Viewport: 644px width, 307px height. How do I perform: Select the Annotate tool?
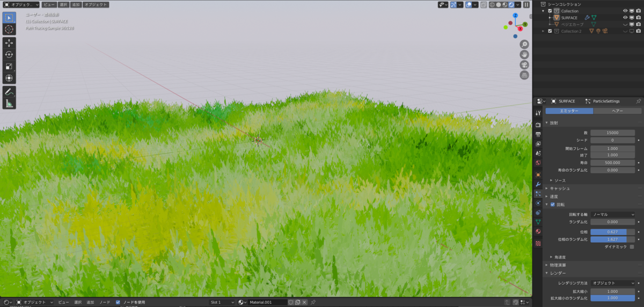[9, 91]
